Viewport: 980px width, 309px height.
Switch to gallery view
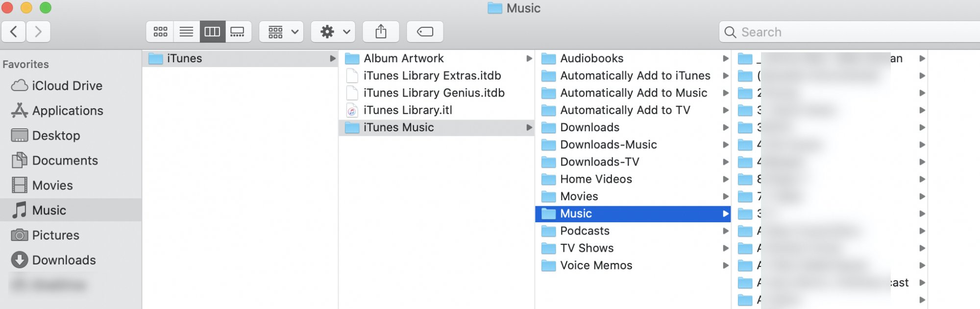tap(238, 32)
